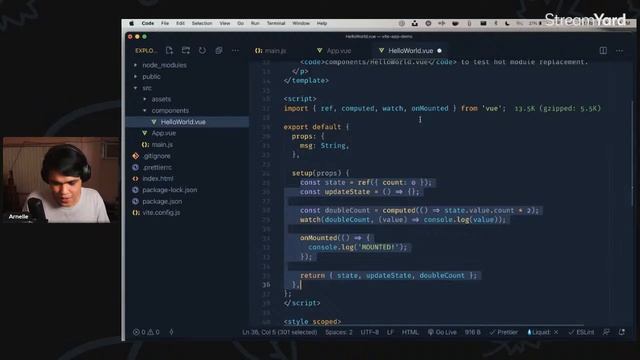
Task: Click 'setup(props)' line in the editor
Action: point(320,173)
